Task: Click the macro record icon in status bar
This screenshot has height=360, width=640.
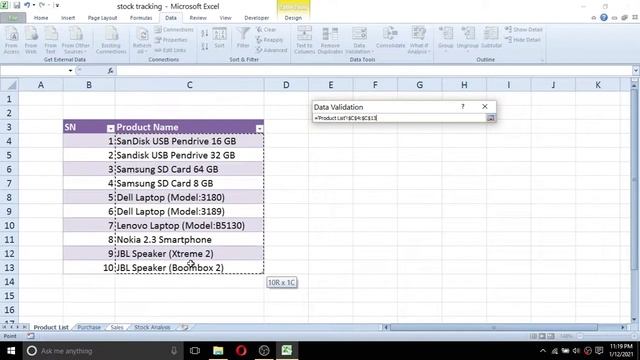Action: [x=31, y=336]
